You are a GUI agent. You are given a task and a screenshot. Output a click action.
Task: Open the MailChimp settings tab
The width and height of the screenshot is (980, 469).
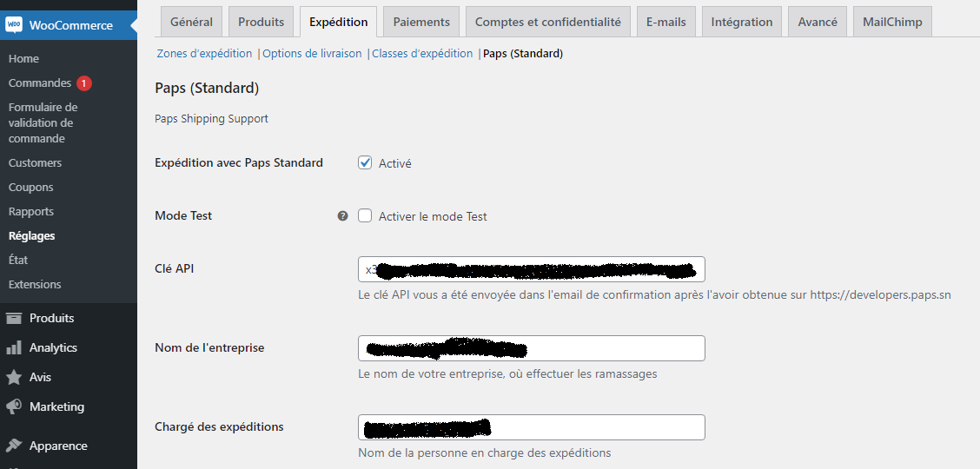click(892, 22)
